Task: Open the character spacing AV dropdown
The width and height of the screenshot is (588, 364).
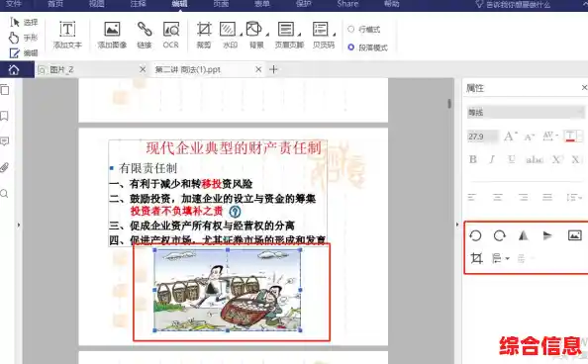Action: pos(550,136)
